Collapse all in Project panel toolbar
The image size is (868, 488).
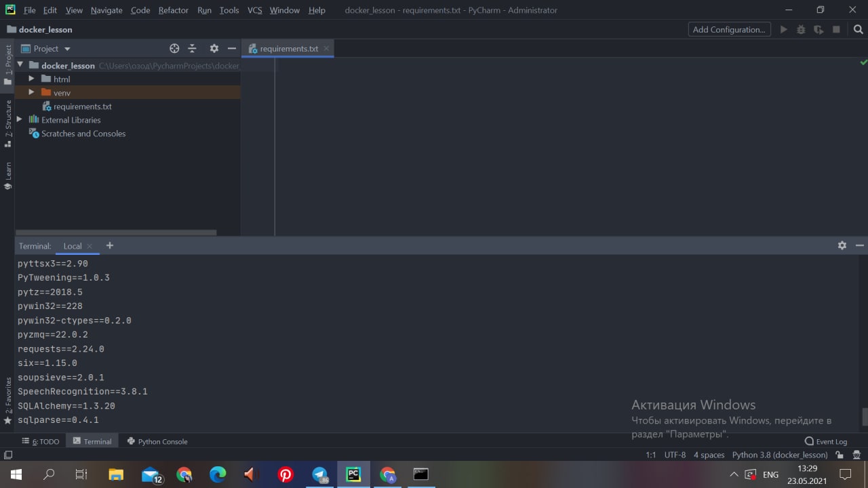pyautogui.click(x=192, y=48)
